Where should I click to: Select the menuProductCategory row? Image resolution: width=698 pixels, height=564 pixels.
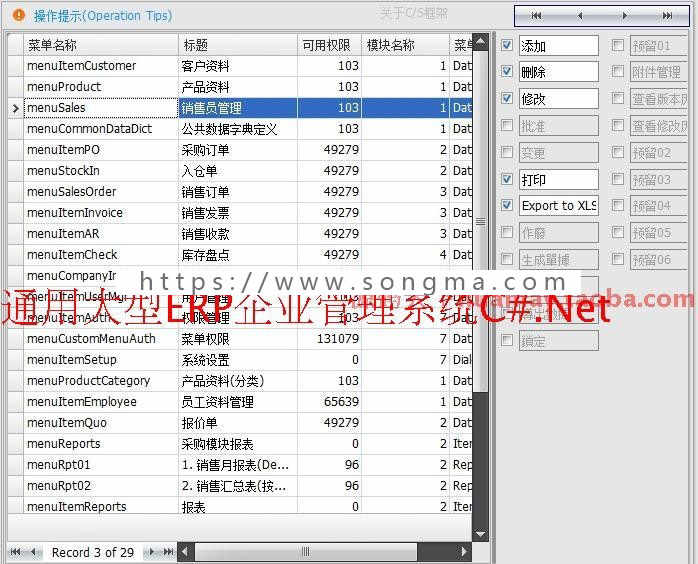click(x=240, y=381)
